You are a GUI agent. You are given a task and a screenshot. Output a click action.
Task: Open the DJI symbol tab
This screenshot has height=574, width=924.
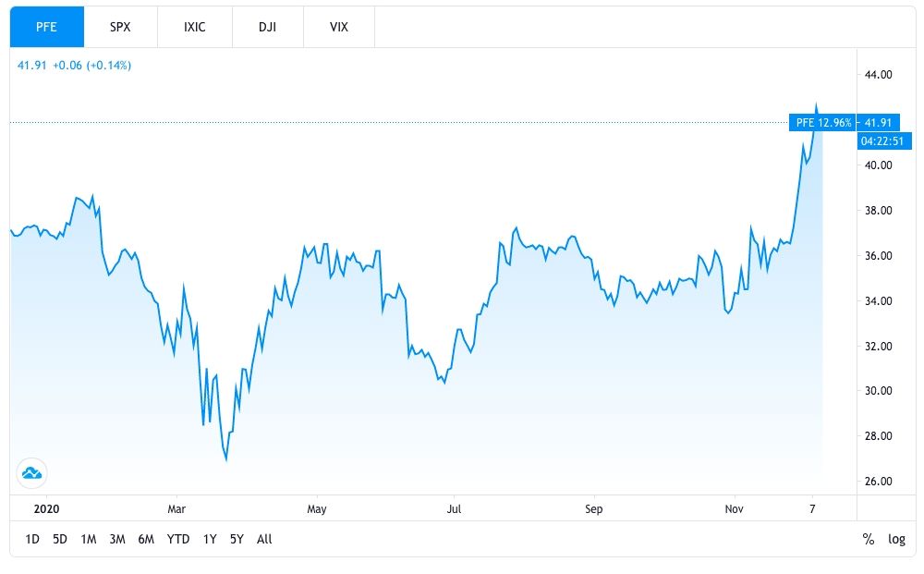coord(266,27)
